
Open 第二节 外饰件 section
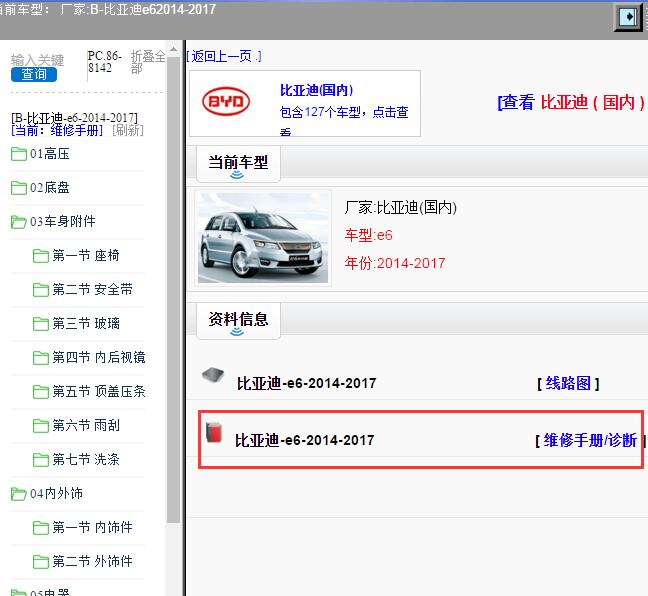92,561
